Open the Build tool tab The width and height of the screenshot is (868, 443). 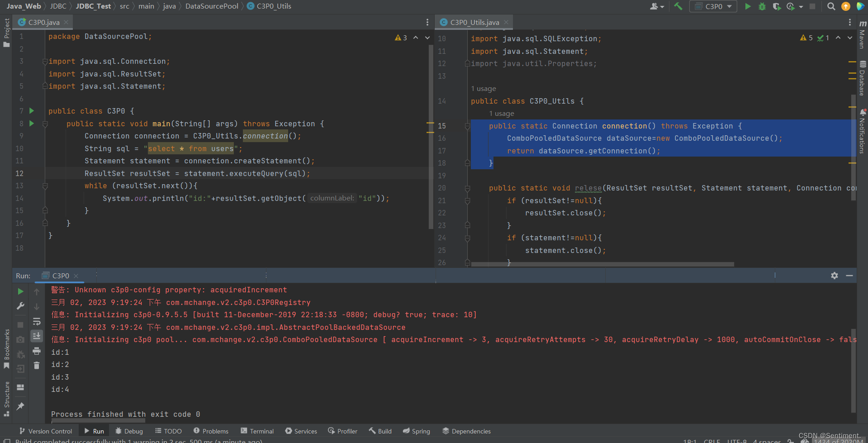[380, 431]
